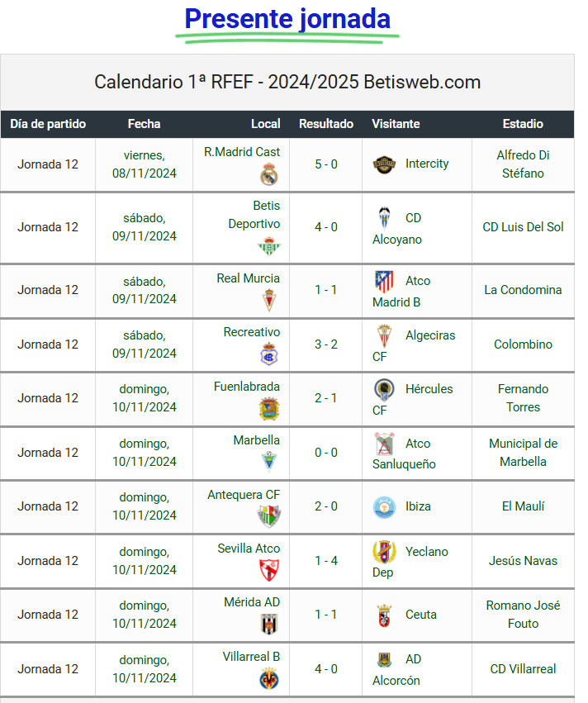Click the Yeclano Dep crest
This screenshot has width=588, height=703.
(x=384, y=552)
